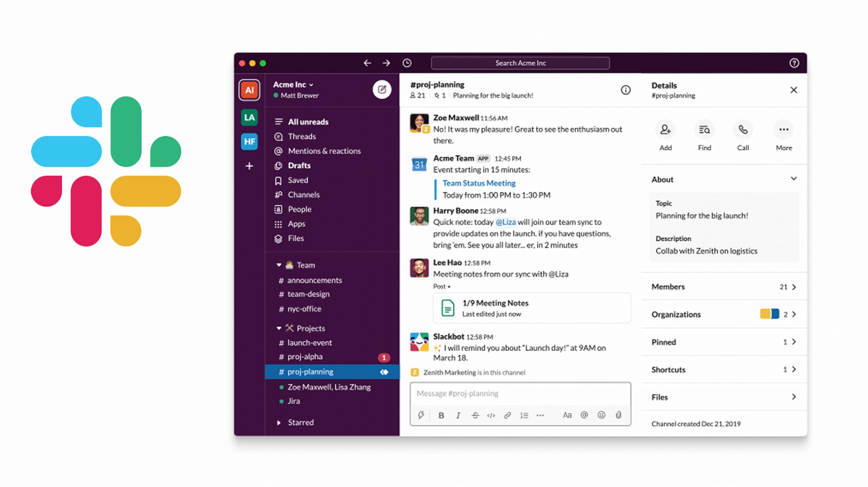This screenshot has width=868, height=487.
Task: Open the Post dropdown under Lee Hao
Action: (442, 286)
